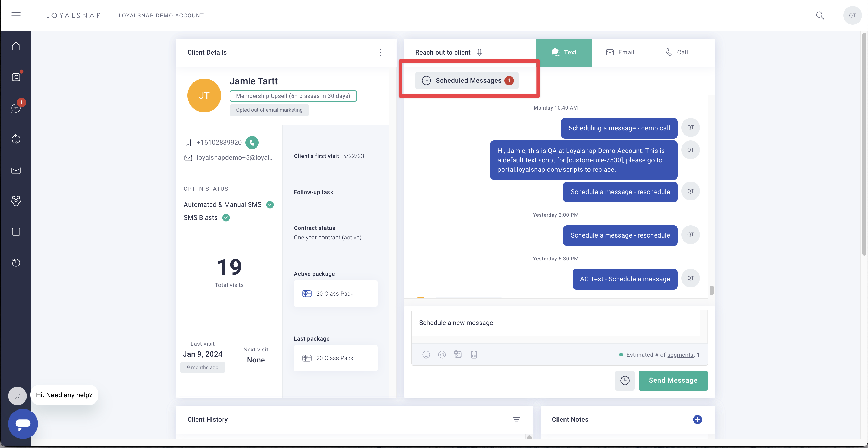Screen dimensions: 868x448
Task: Expand the Scheduled Messages list
Action: 467,81
